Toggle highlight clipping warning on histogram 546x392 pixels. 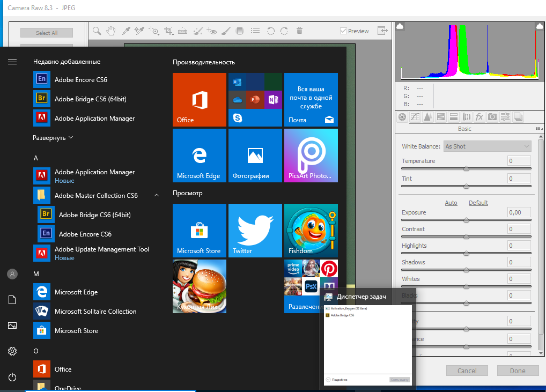pos(539,26)
